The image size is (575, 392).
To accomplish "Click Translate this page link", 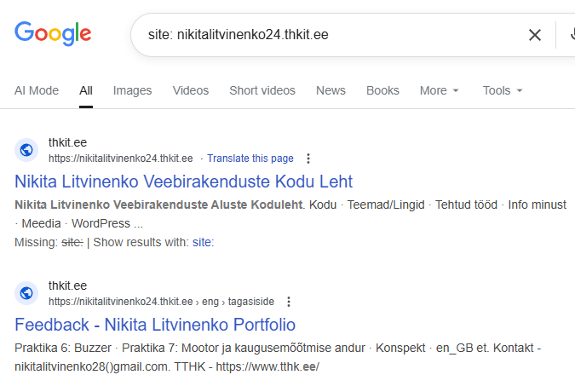I will (250, 159).
